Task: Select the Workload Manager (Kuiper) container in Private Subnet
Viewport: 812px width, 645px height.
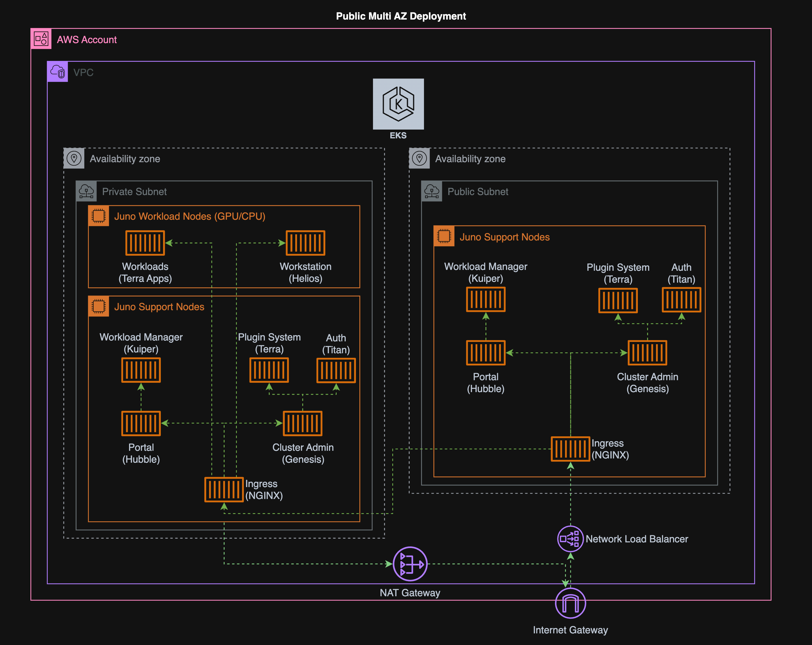Action: click(x=141, y=370)
